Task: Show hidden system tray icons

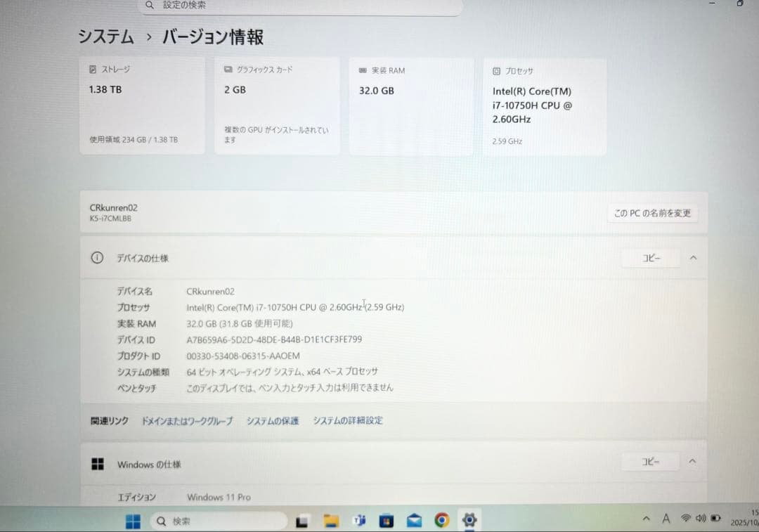Action: pos(646,518)
